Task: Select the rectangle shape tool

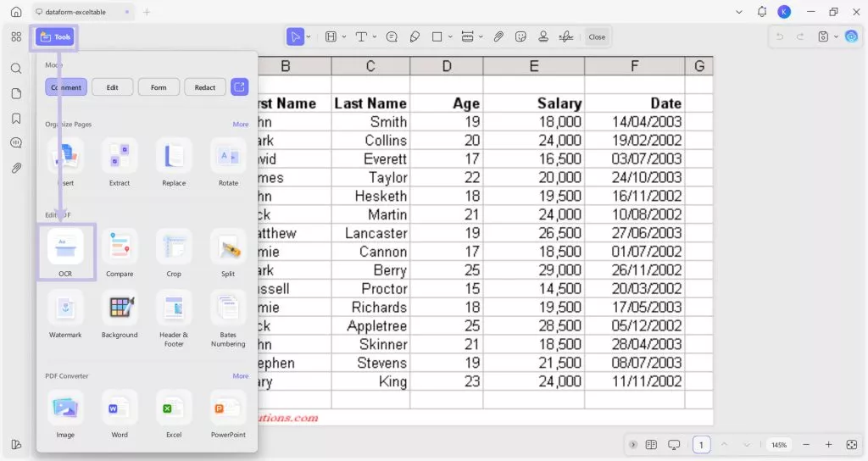Action: (x=437, y=37)
